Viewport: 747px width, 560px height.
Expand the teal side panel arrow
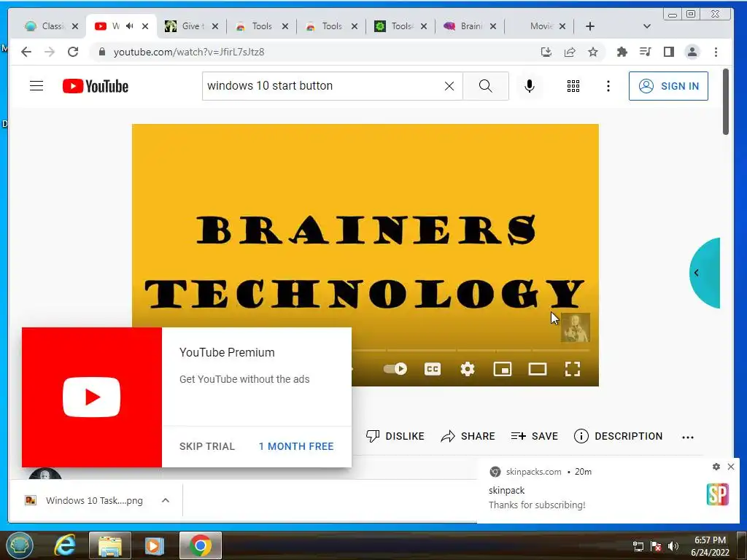coord(705,273)
